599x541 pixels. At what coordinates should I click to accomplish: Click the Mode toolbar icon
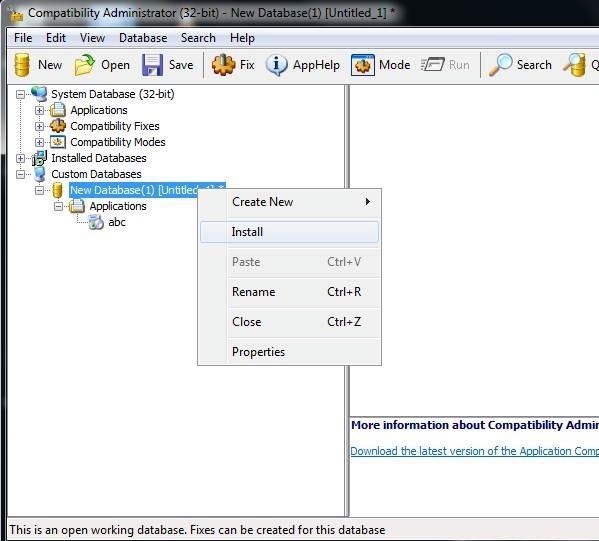pos(363,65)
